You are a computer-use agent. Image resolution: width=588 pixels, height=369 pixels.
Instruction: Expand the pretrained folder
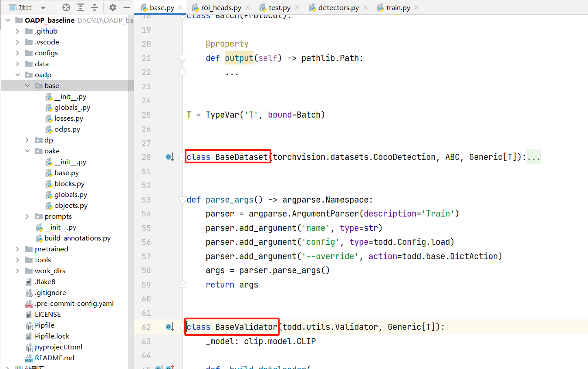point(17,249)
